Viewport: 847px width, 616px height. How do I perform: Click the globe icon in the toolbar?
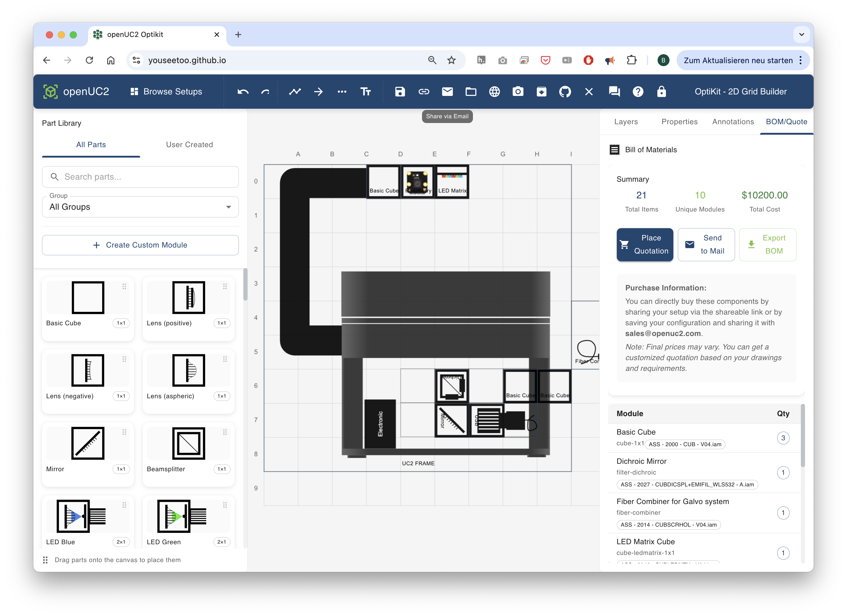494,91
